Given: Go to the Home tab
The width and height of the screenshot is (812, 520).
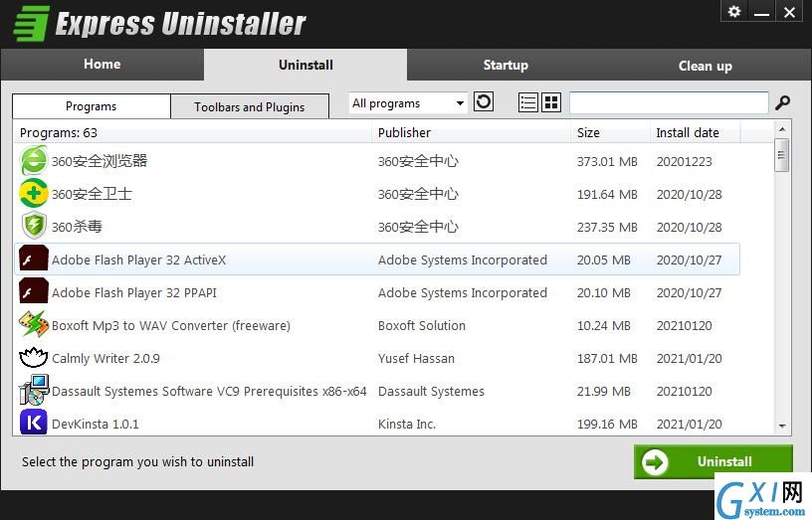Looking at the screenshot, I should 102,65.
